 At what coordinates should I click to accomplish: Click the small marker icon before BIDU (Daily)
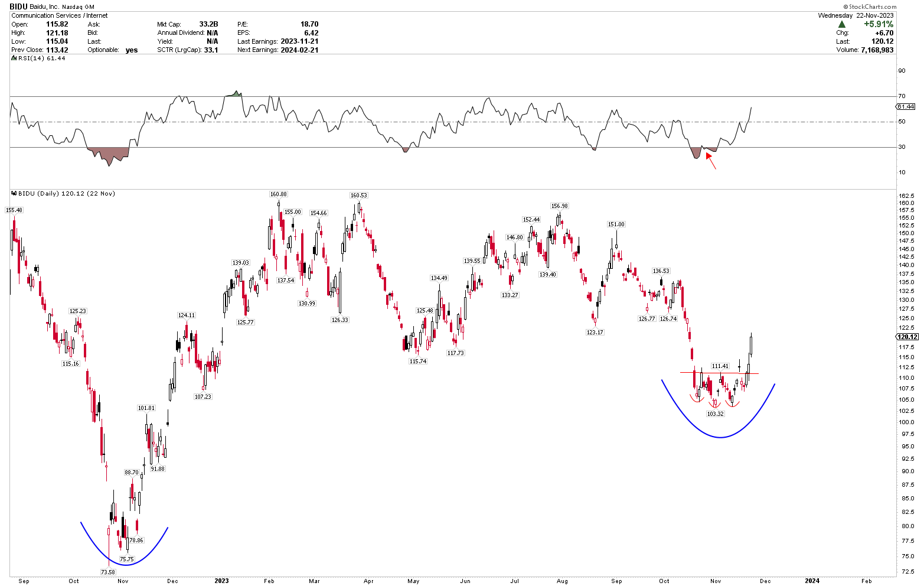[15, 193]
